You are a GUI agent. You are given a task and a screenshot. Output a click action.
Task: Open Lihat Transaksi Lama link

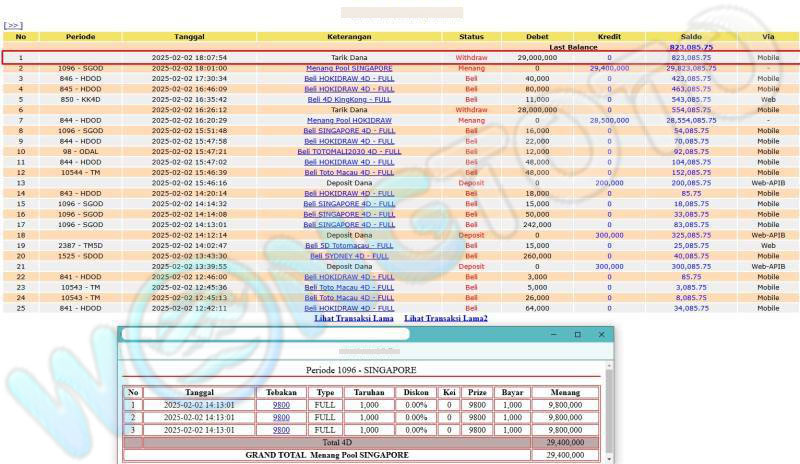point(353,318)
